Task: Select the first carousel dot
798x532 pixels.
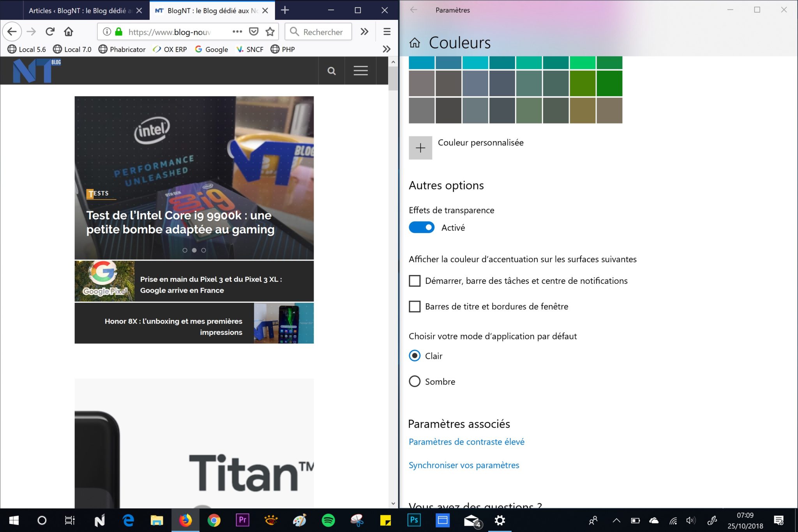Action: coord(185,250)
